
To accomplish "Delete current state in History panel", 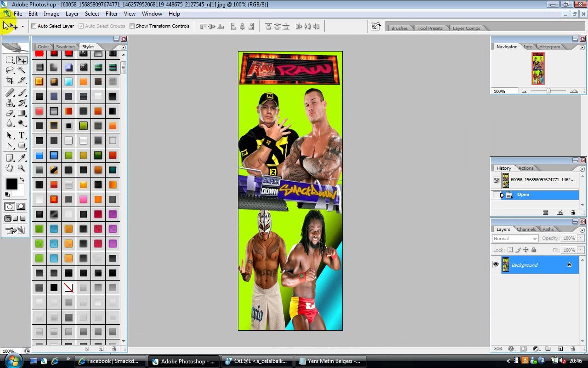I will (x=573, y=213).
